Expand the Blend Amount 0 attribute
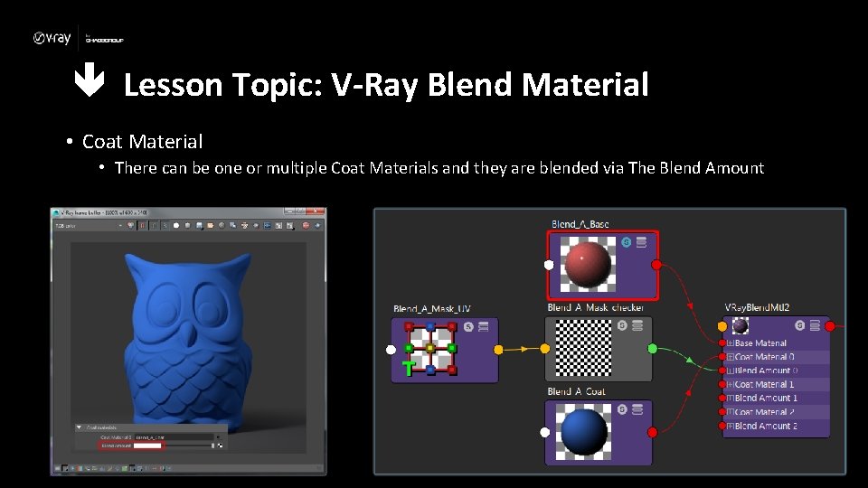Viewport: 868px width, 488px height. 731,371
